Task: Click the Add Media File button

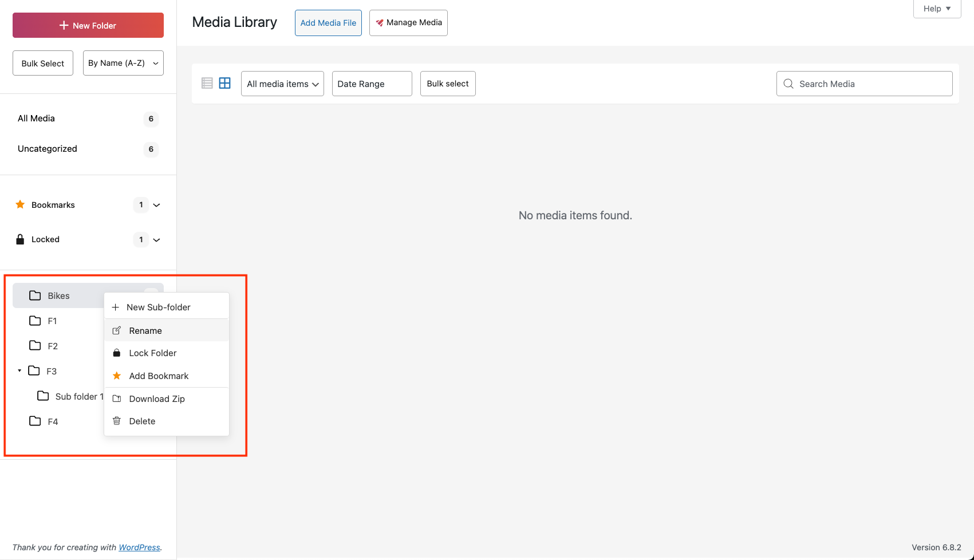Action: [328, 22]
